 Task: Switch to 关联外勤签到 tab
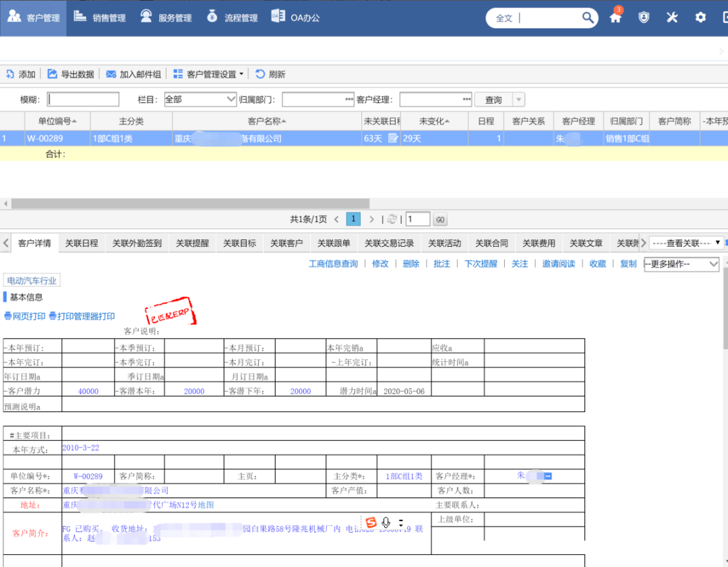pyautogui.click(x=137, y=243)
